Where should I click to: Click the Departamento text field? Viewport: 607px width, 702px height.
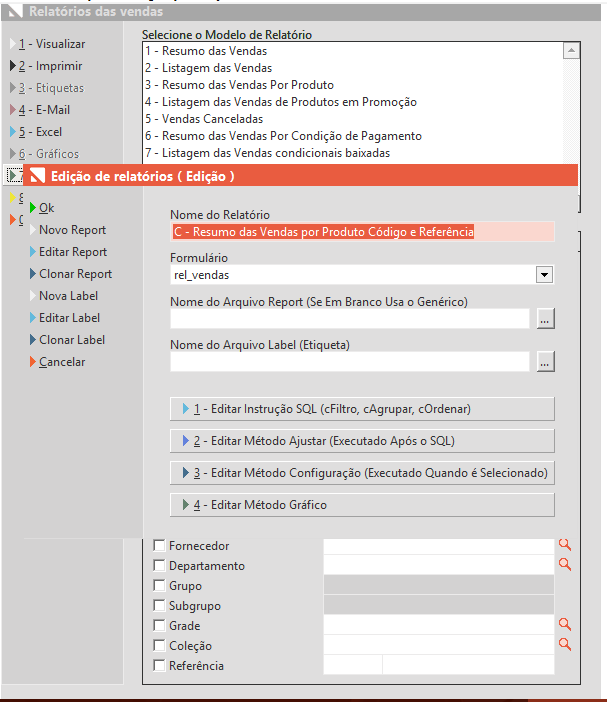(x=439, y=565)
